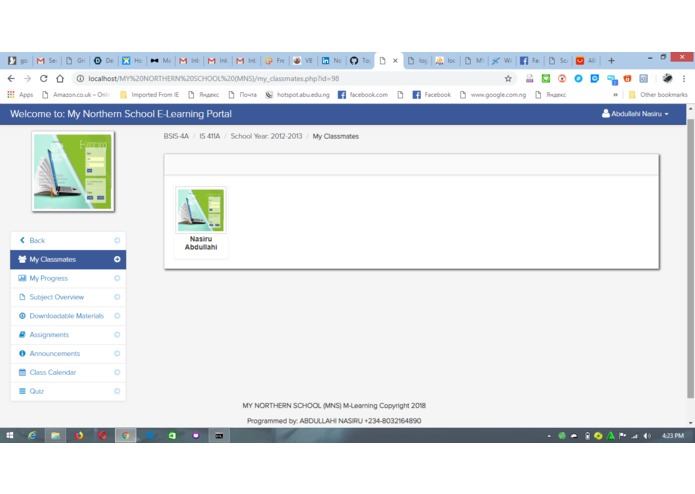Click the Back sidebar link

(68, 241)
